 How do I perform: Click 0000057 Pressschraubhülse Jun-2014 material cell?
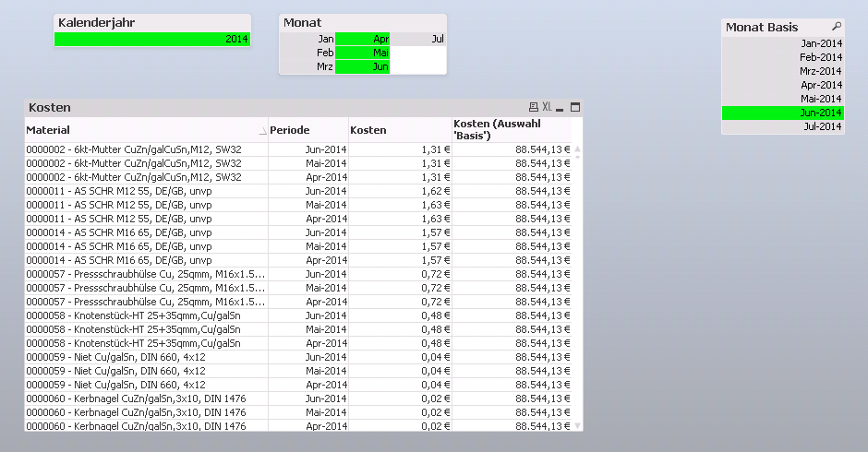(x=146, y=274)
